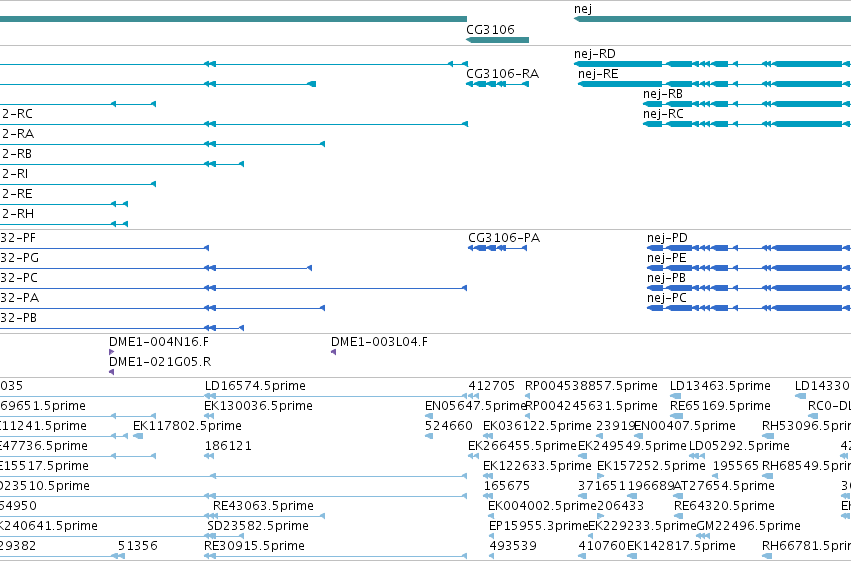Click the EST labeled 165675
This screenshot has width=851, height=561.
[x=507, y=486]
